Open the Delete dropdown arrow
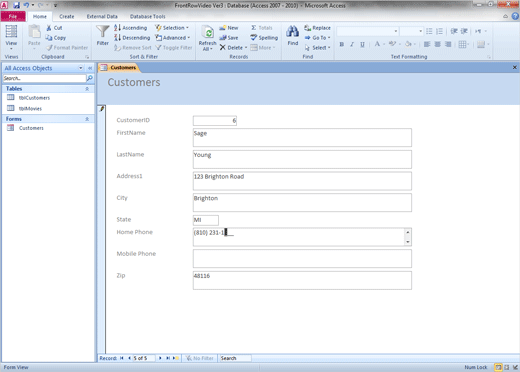 (246, 48)
